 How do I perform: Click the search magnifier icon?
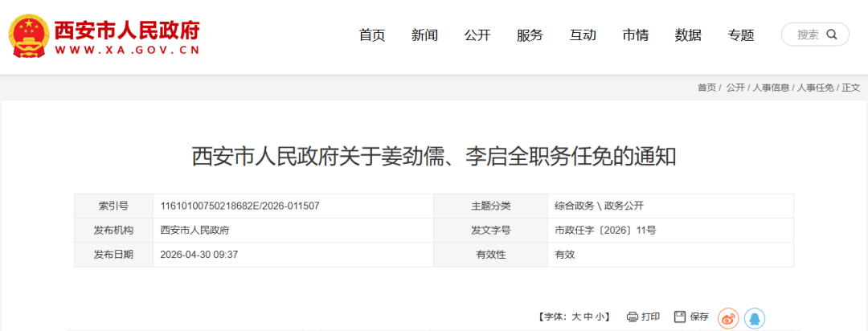tap(832, 35)
